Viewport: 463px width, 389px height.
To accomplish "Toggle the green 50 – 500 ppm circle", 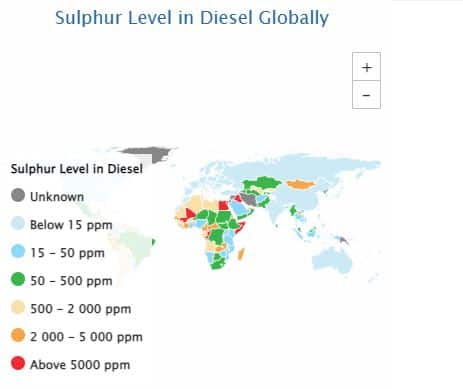I will 18,279.
